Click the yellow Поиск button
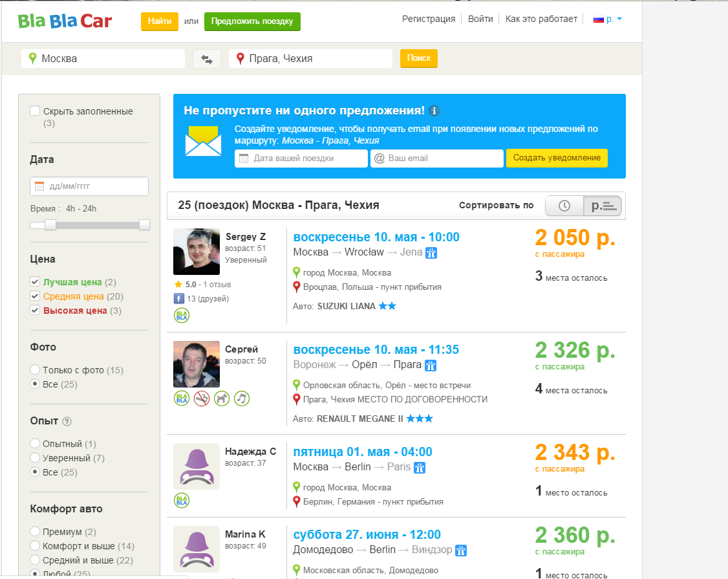The height and width of the screenshot is (579, 728). coord(419,59)
